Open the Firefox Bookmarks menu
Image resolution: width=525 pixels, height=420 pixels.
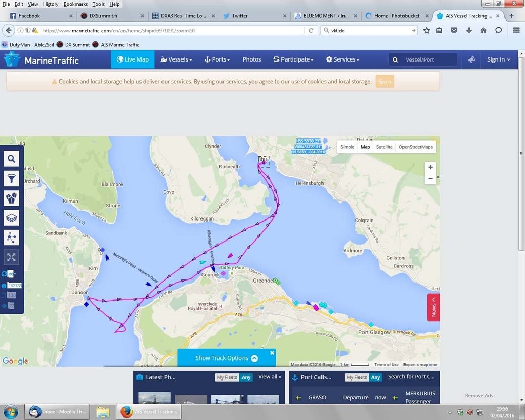click(76, 4)
